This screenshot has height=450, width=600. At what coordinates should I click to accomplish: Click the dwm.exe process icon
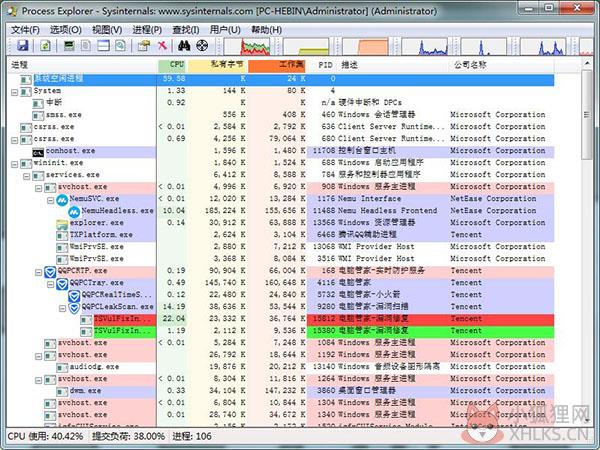[62, 391]
